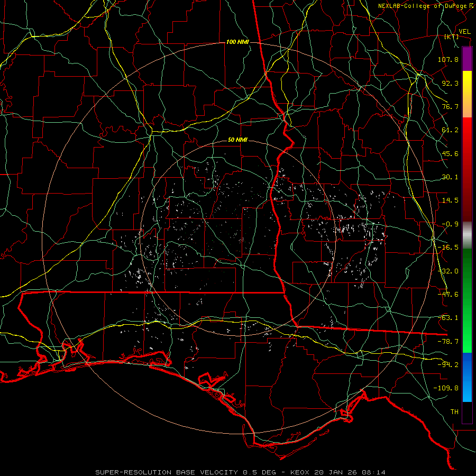The height and width of the screenshot is (476, 476).
Task: Click the TH legend label
Action: click(454, 412)
